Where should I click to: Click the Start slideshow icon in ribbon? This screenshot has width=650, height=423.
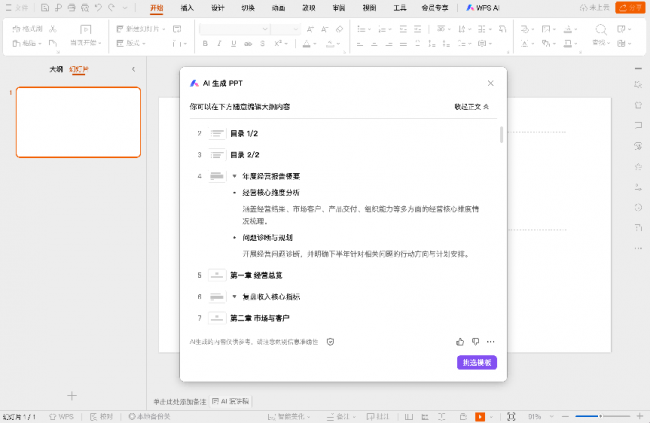85,29
